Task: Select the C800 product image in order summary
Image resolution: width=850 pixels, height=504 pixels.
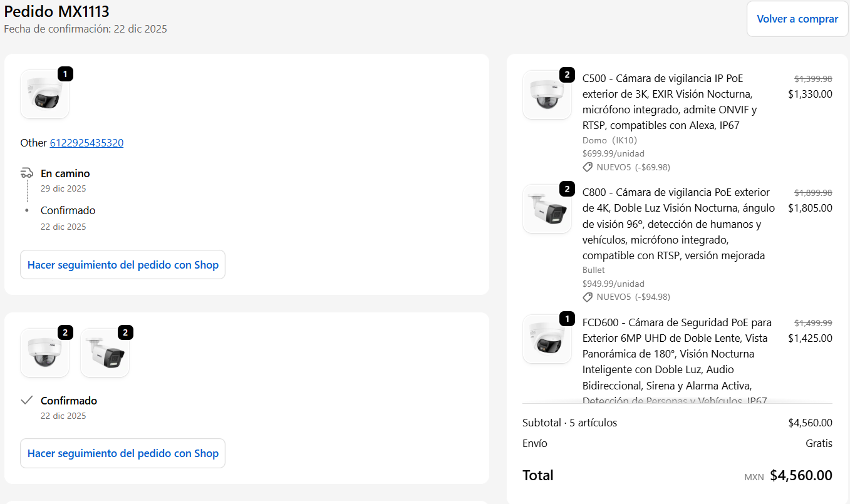Action: [x=546, y=209]
